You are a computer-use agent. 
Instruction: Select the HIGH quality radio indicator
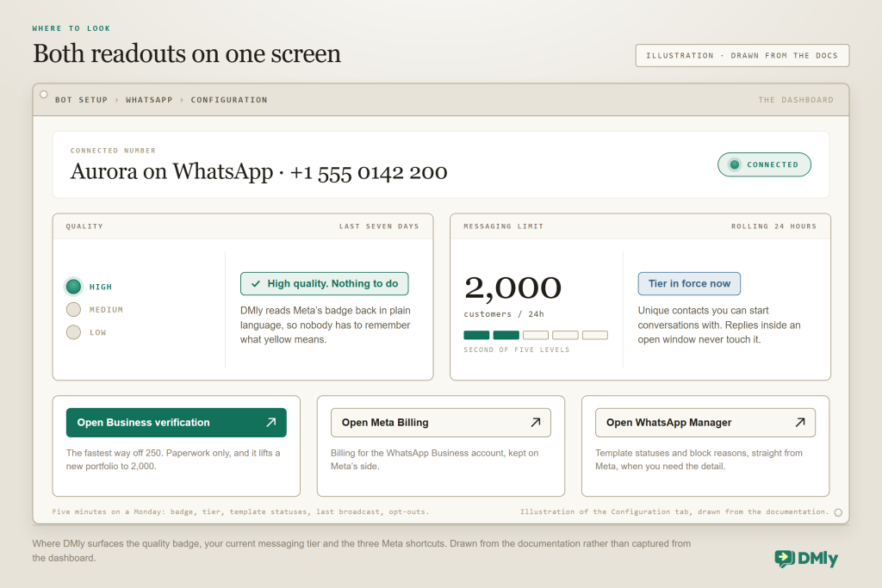click(74, 287)
